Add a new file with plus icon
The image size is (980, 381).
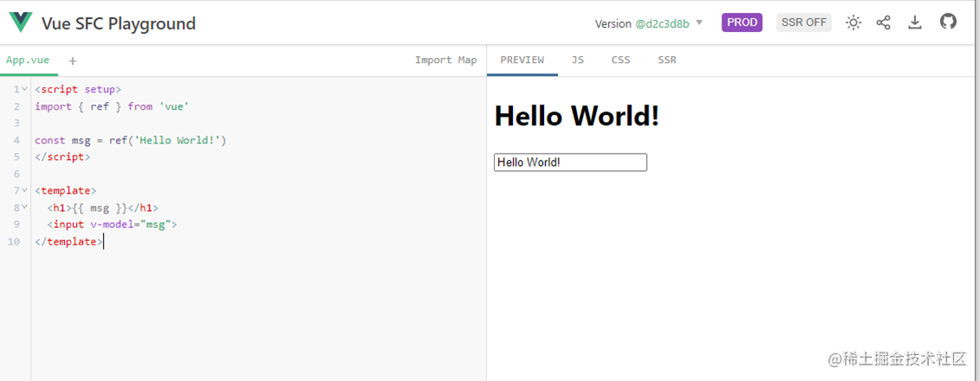click(73, 60)
